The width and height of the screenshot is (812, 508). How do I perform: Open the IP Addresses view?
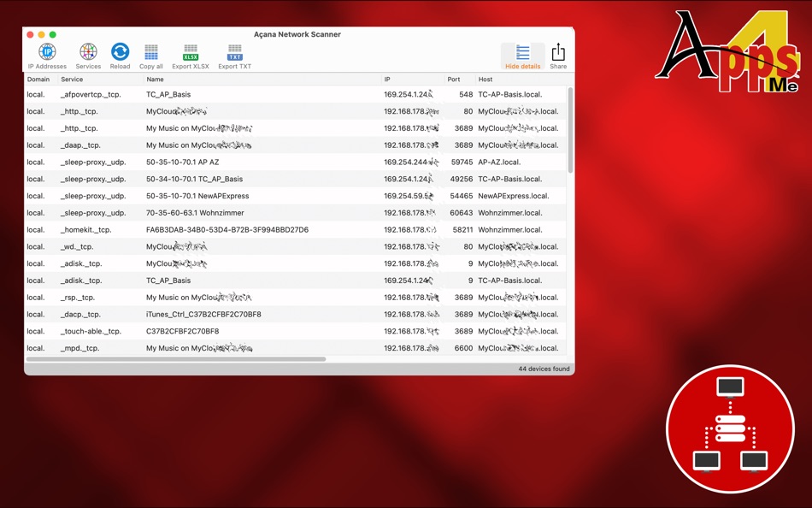click(x=47, y=56)
